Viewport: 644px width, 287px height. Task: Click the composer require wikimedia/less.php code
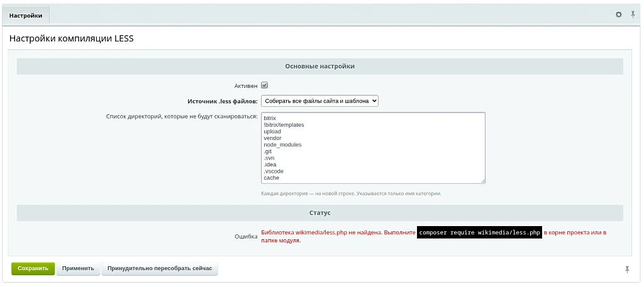(479, 232)
